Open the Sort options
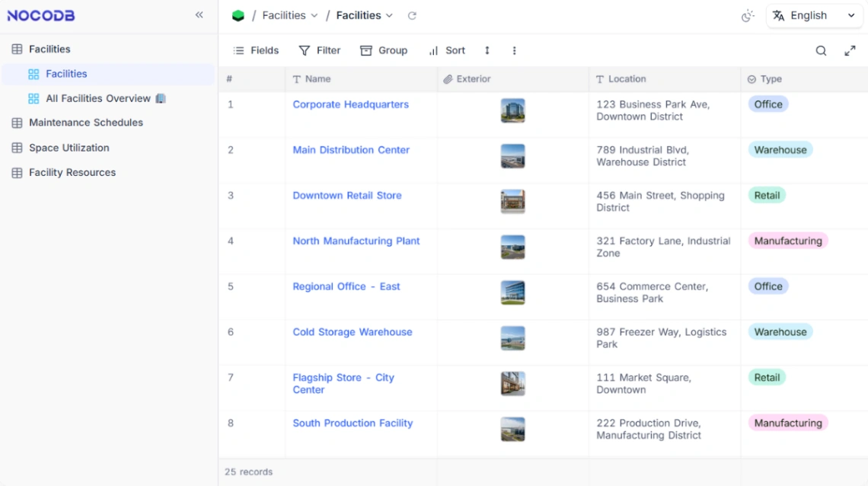Viewport: 868px width, 486px height. coord(447,50)
